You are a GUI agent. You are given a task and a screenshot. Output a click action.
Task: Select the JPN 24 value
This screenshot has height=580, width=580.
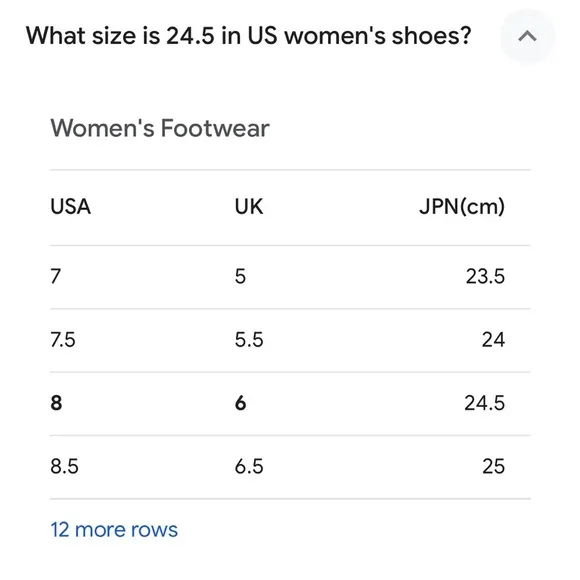(493, 340)
